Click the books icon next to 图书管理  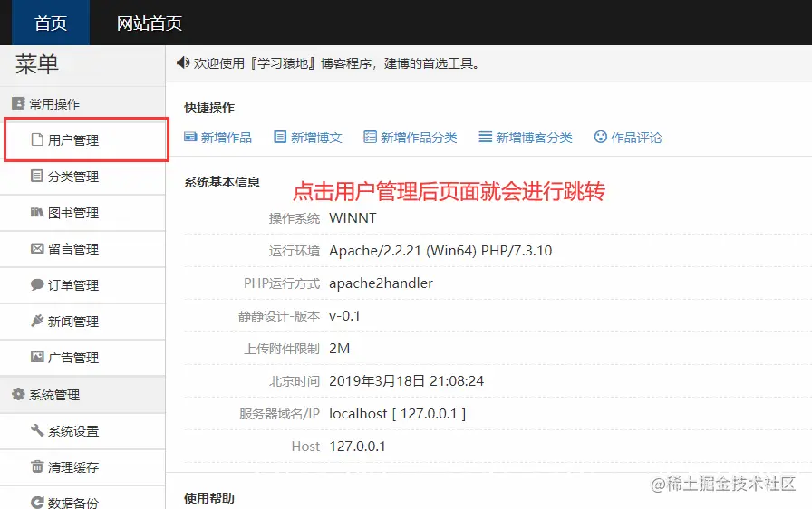37,212
